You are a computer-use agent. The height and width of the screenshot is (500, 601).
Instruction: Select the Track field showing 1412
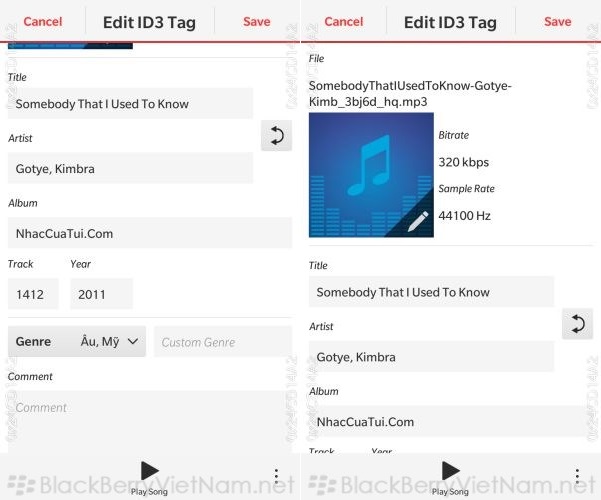point(33,294)
